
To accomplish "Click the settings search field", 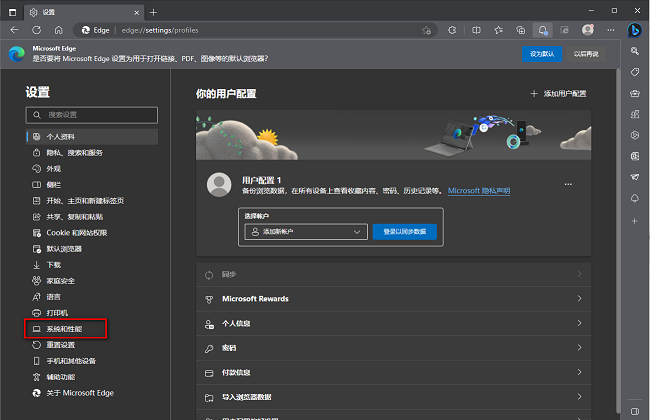I will pos(92,115).
